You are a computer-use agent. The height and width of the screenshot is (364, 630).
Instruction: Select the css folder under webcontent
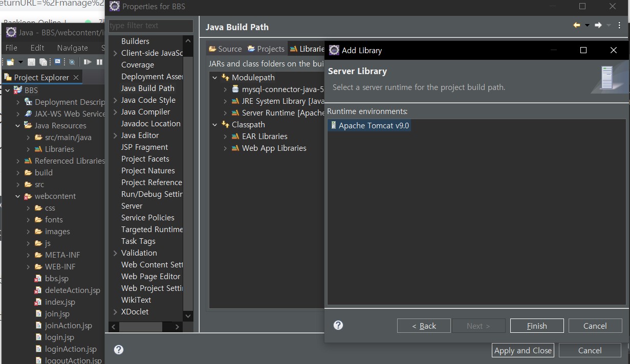[x=50, y=208]
